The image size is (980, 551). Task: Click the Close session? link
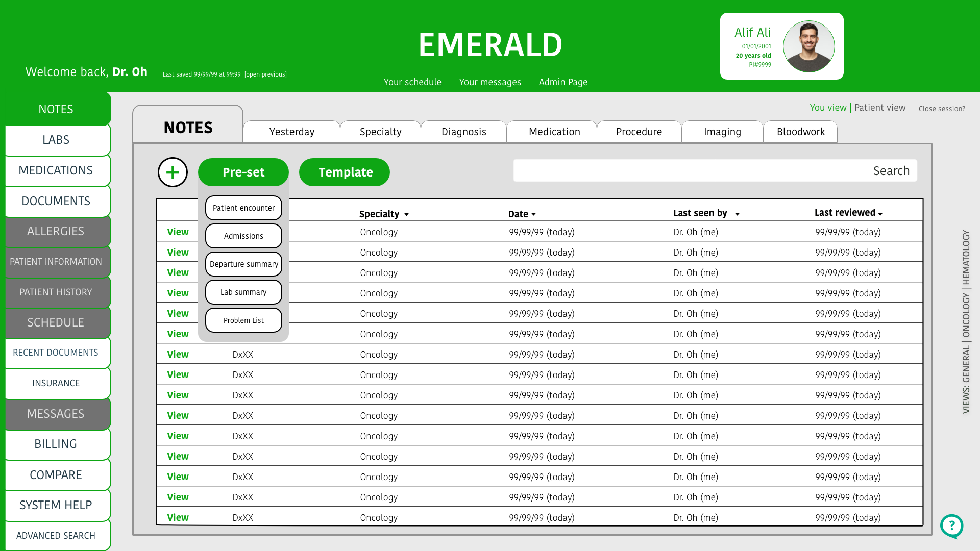tap(942, 109)
